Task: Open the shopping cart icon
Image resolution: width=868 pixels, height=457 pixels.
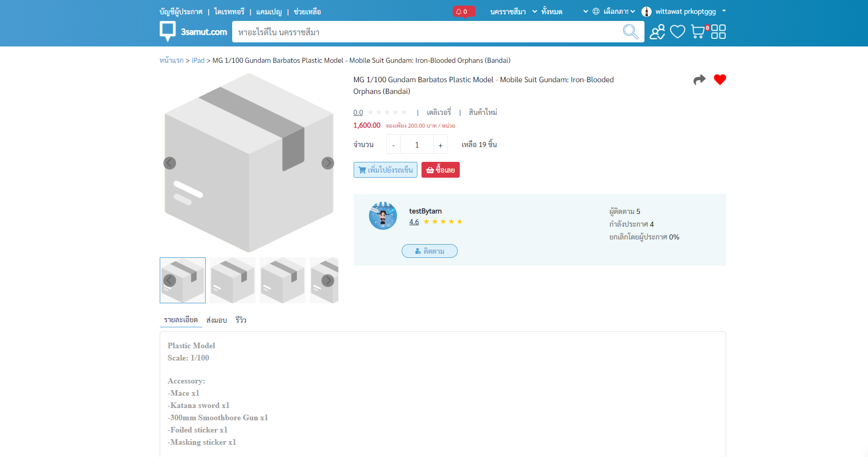Action: tap(699, 32)
